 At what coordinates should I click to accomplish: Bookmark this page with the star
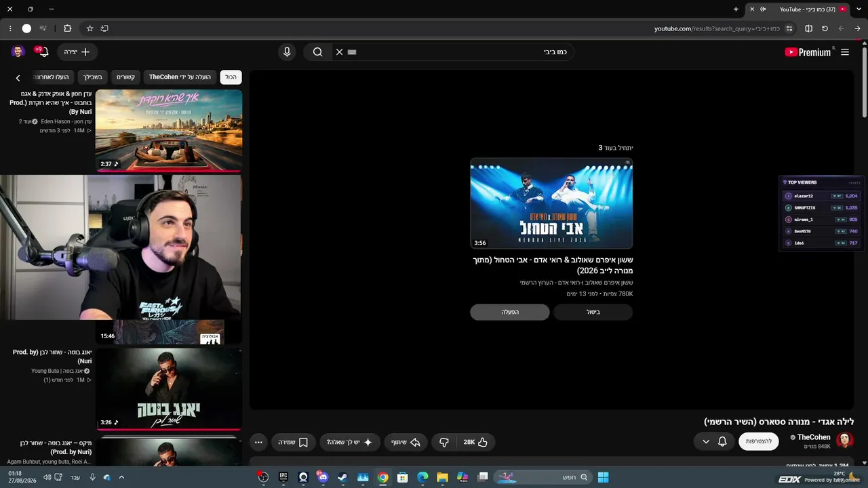[x=90, y=28]
